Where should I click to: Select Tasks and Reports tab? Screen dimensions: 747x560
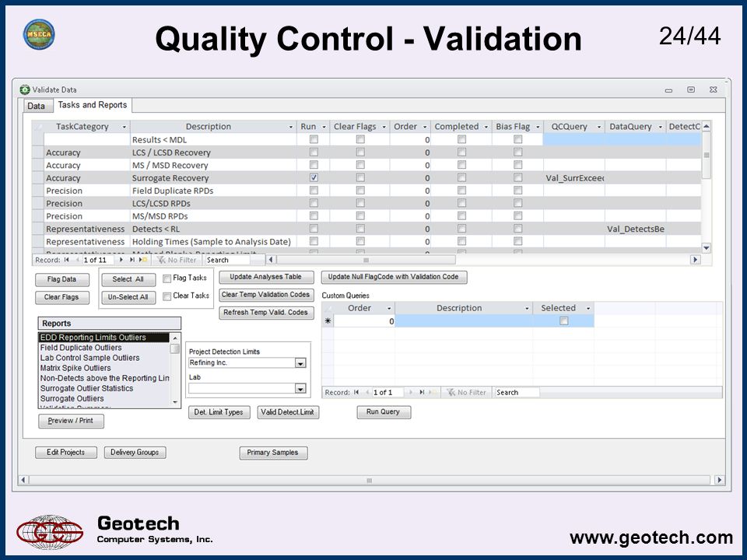[x=93, y=105]
